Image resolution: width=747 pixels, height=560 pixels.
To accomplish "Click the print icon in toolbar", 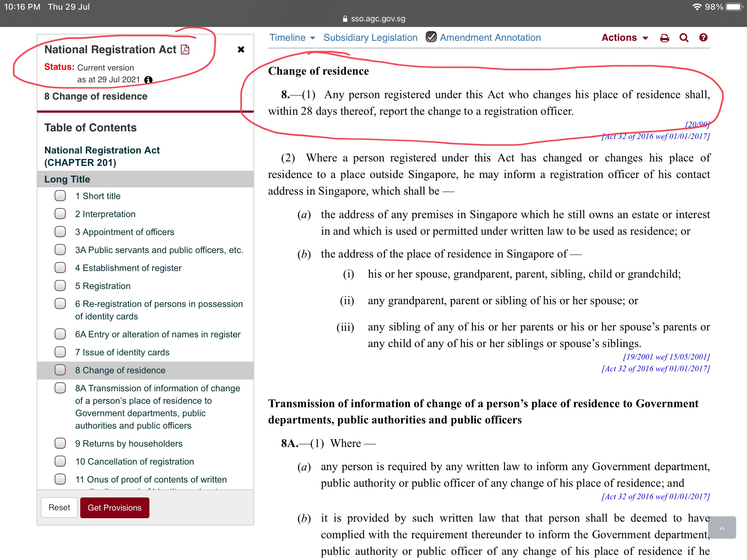I will pos(664,38).
